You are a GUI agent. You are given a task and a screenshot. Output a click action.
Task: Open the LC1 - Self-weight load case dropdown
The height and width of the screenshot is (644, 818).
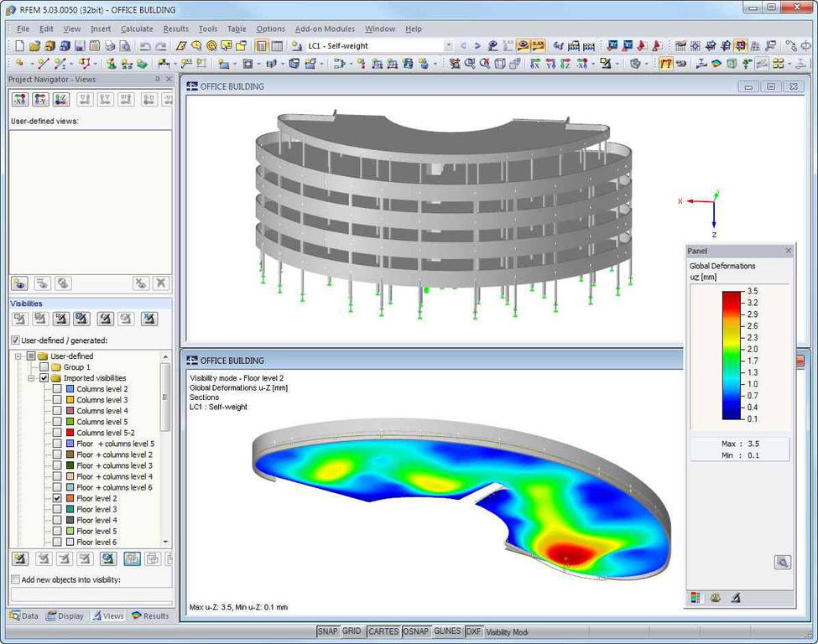tap(449, 46)
